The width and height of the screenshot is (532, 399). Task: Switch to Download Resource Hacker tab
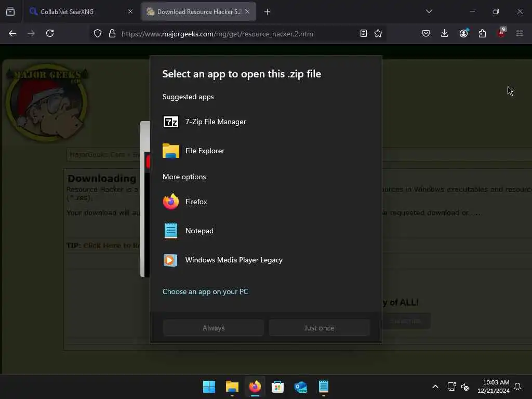[x=199, y=11]
